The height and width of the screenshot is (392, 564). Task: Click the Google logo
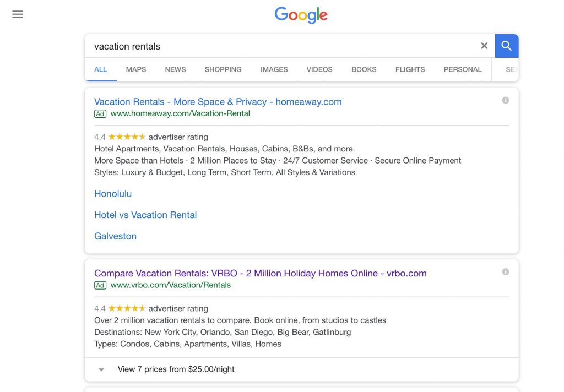301,15
